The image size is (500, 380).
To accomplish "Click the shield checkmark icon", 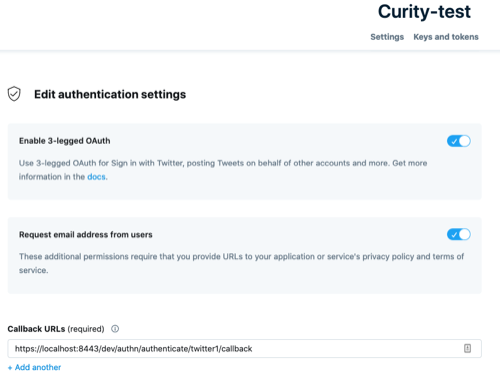I will (14, 94).
